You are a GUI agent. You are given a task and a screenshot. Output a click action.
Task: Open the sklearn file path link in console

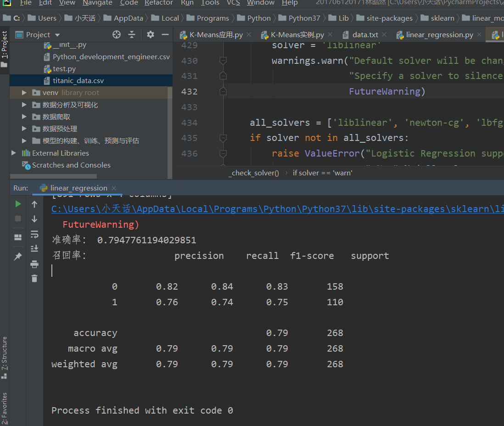point(277,209)
